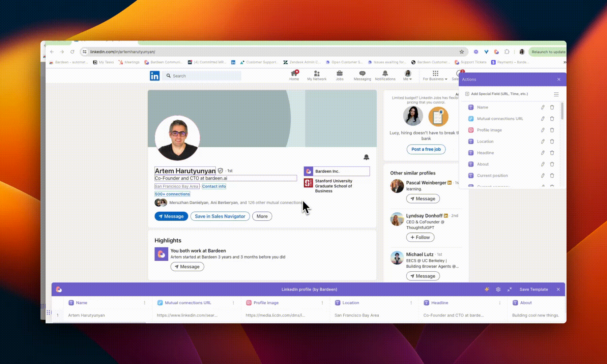Open Payments bookmark
The height and width of the screenshot is (364, 607).
click(510, 62)
